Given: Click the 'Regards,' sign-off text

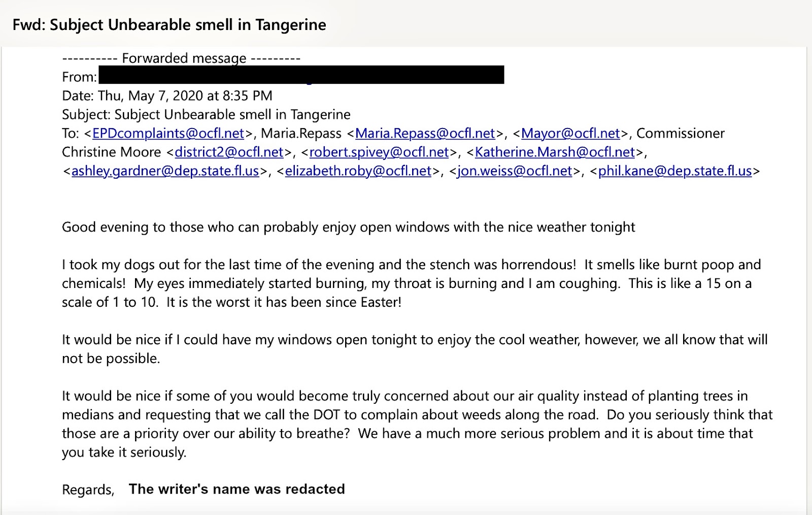Looking at the screenshot, I should [88, 490].
